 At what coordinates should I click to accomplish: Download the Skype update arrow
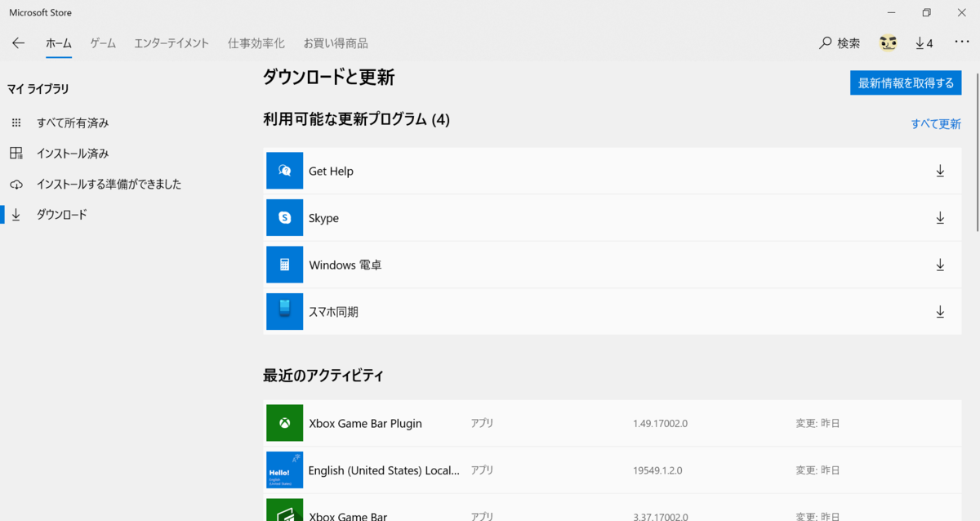point(940,218)
